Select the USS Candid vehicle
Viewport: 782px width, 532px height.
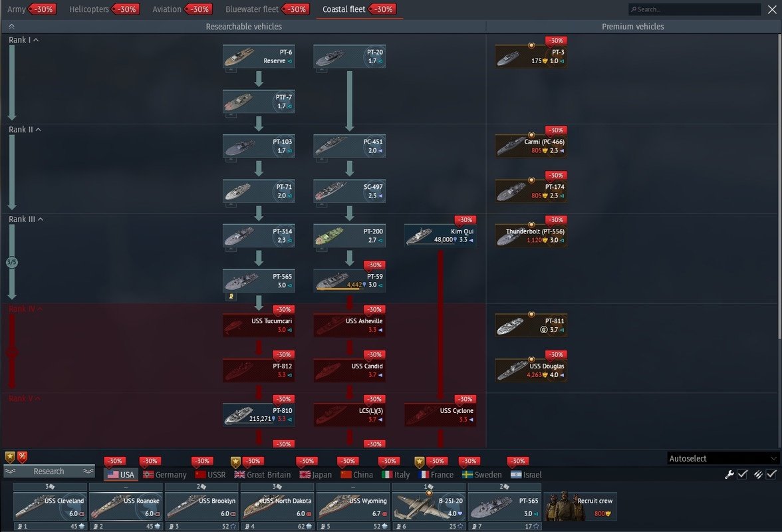350,370
